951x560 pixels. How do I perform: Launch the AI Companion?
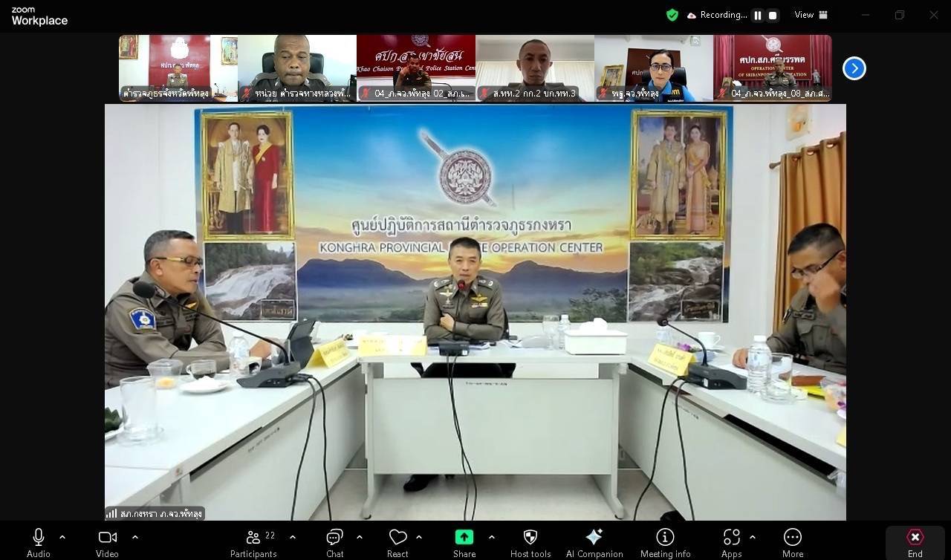click(x=594, y=542)
